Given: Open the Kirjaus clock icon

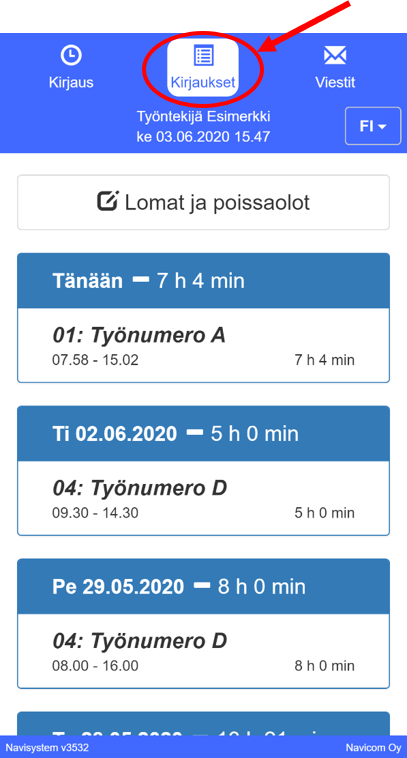Looking at the screenshot, I should point(71,55).
